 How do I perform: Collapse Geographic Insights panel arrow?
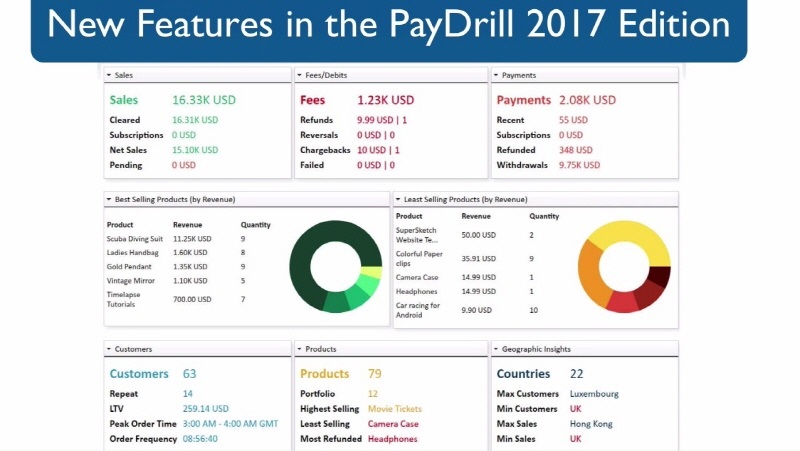click(496, 349)
